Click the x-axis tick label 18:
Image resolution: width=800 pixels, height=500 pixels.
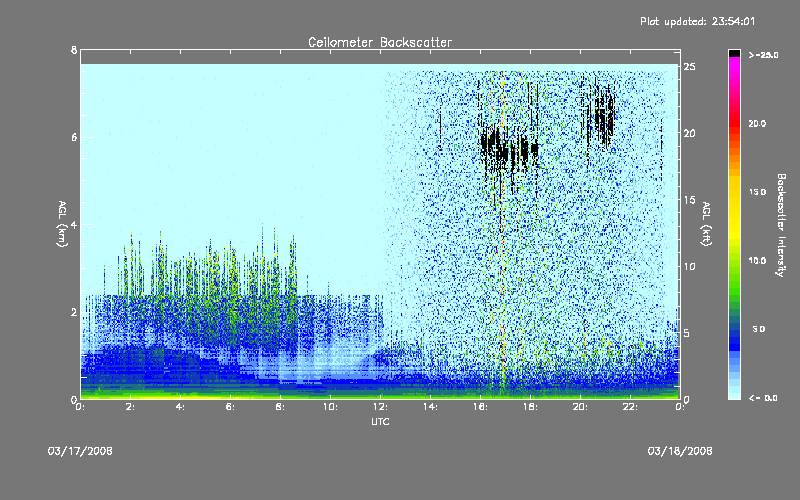click(530, 407)
